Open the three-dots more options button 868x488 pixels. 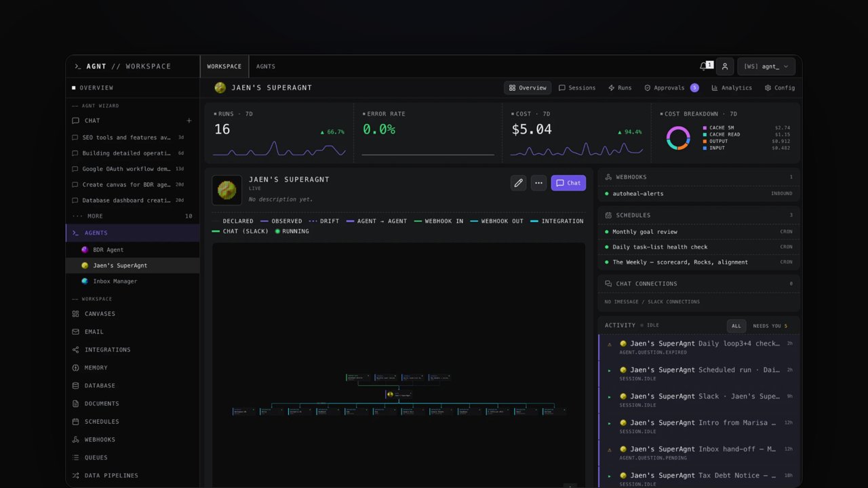click(538, 183)
